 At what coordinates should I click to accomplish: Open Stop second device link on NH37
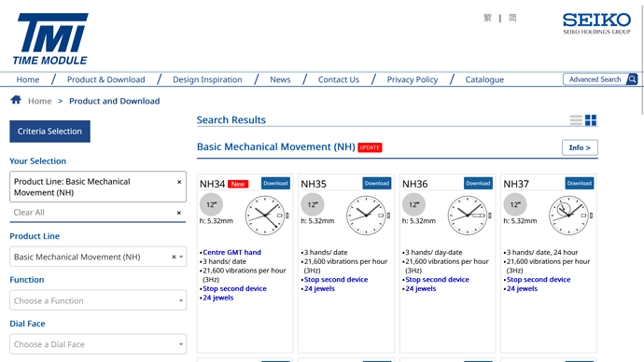(x=539, y=280)
